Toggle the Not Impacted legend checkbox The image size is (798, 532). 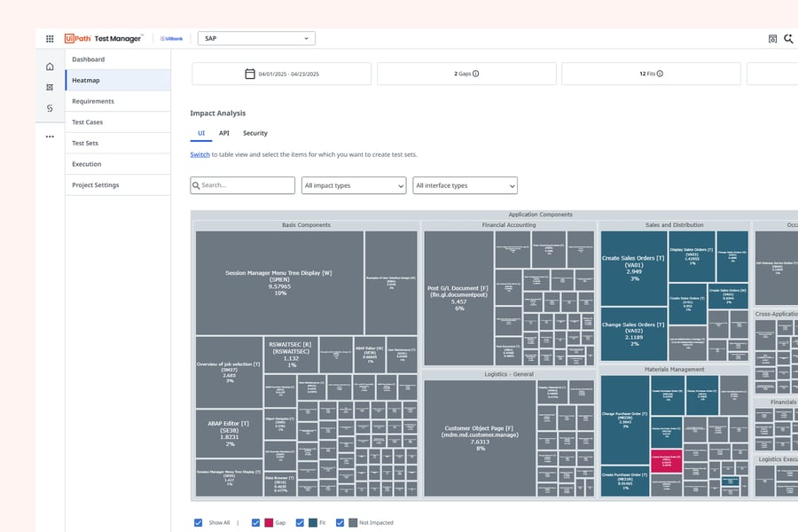coord(340,523)
